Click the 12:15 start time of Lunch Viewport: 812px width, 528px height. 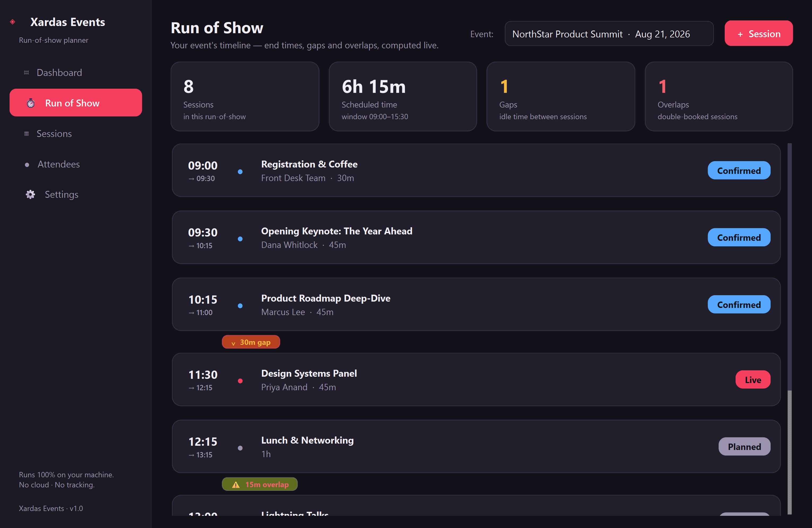(203, 442)
